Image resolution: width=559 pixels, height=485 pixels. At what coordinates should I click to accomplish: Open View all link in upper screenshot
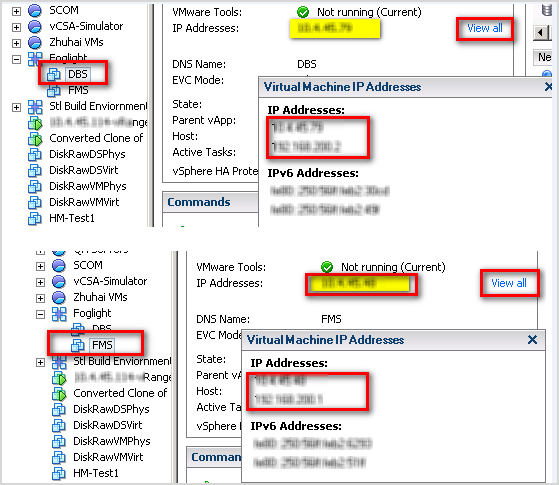point(485,28)
